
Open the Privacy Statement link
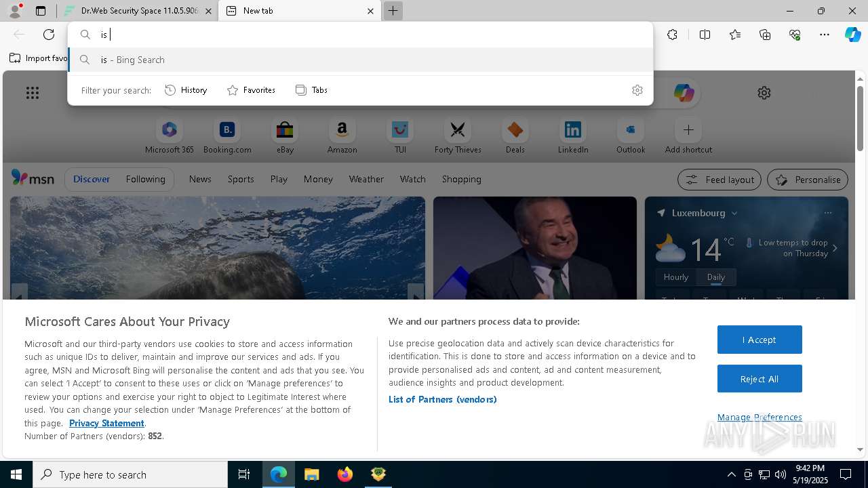pyautogui.click(x=106, y=423)
